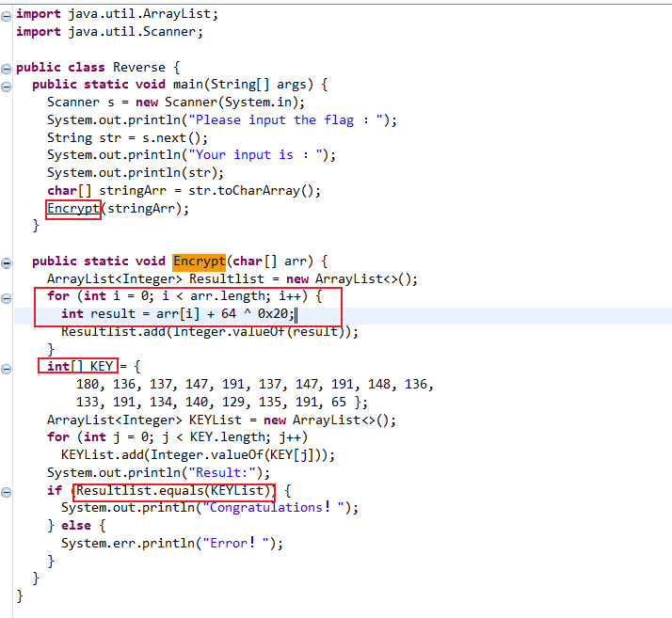Click 'KEYList.add(Integer.valueOf(KEY[j]));' line
Screen dimensions: 672x618
click(x=198, y=455)
